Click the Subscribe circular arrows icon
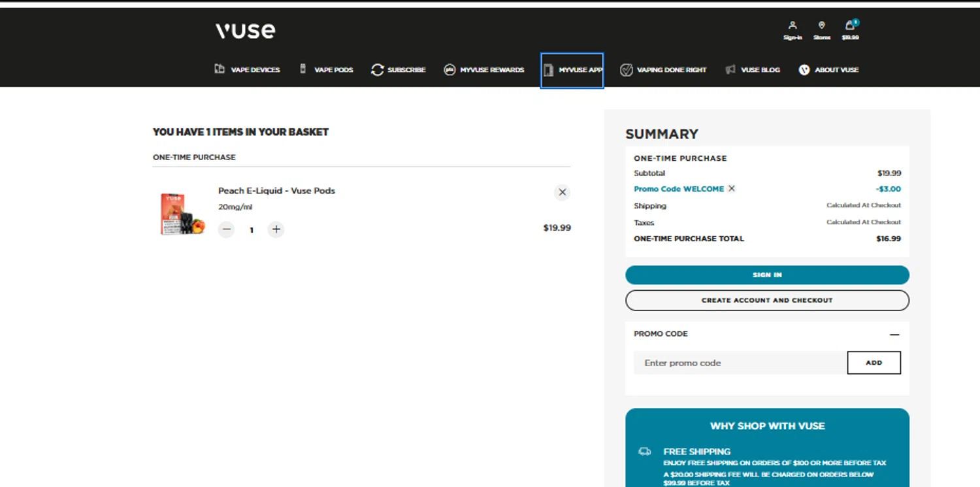This screenshot has height=487, width=980. (377, 70)
